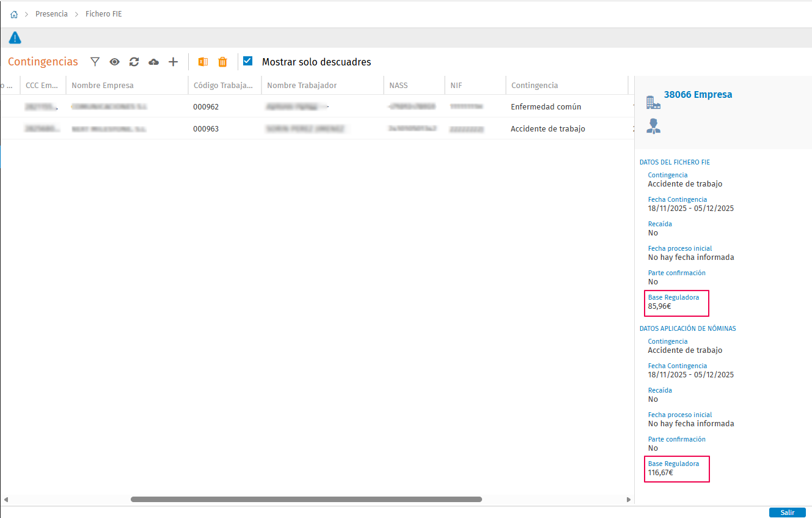Navigate to Presencia breadcrumb
This screenshot has width=812, height=518.
click(52, 14)
